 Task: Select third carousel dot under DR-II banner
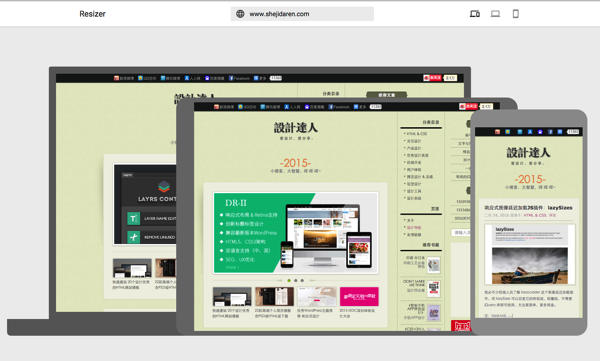[x=302, y=281]
